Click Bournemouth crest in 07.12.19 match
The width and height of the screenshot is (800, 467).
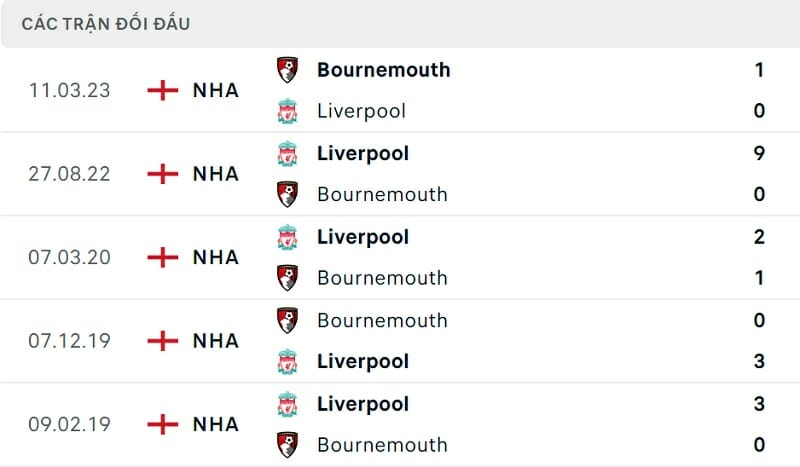coord(287,320)
